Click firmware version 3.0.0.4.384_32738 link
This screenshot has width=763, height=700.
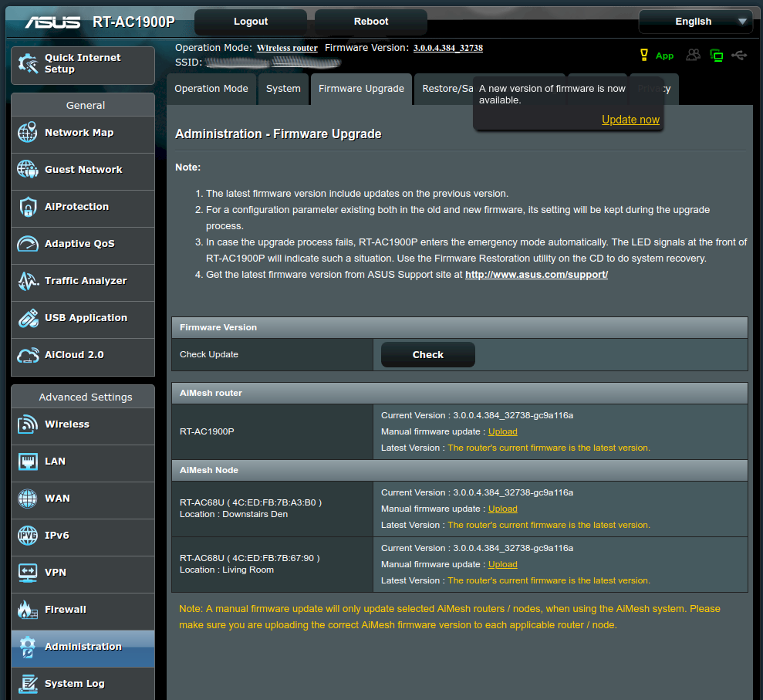(447, 48)
